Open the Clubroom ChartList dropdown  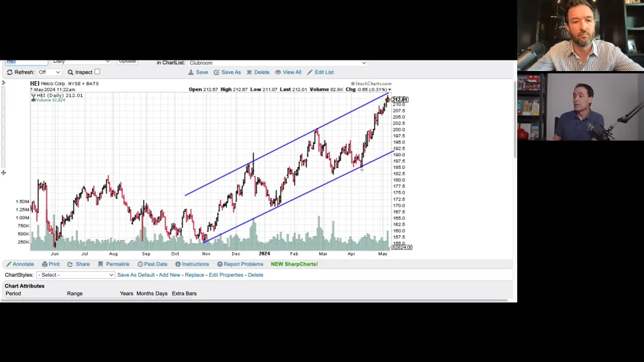[x=278, y=63]
